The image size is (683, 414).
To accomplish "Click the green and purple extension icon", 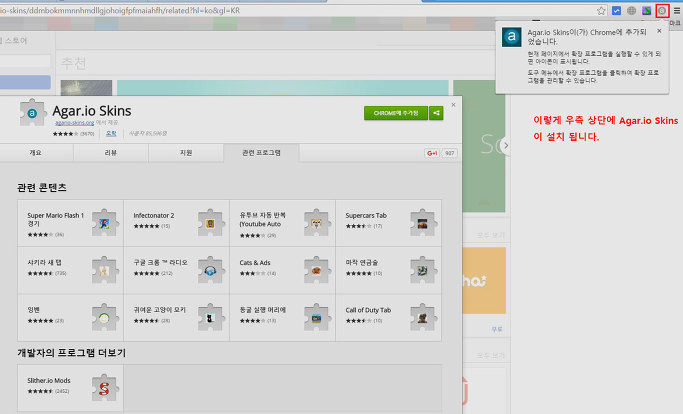I will coord(646,11).
